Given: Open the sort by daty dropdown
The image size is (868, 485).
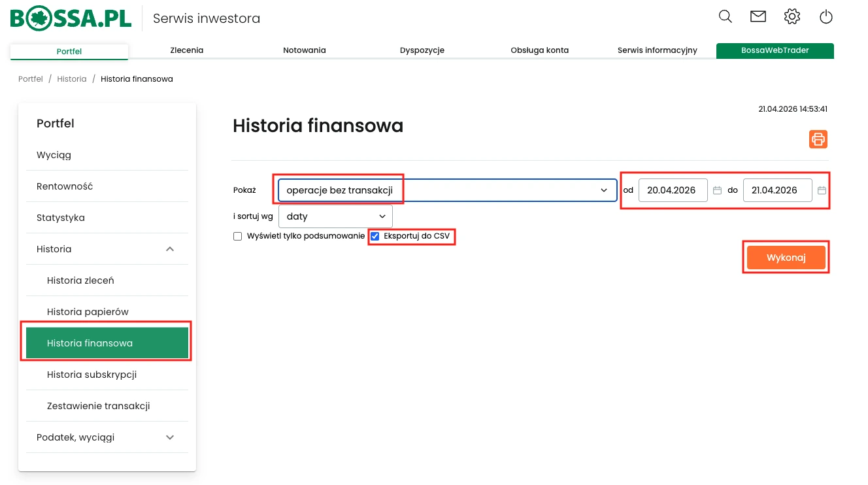Looking at the screenshot, I should click(x=335, y=216).
